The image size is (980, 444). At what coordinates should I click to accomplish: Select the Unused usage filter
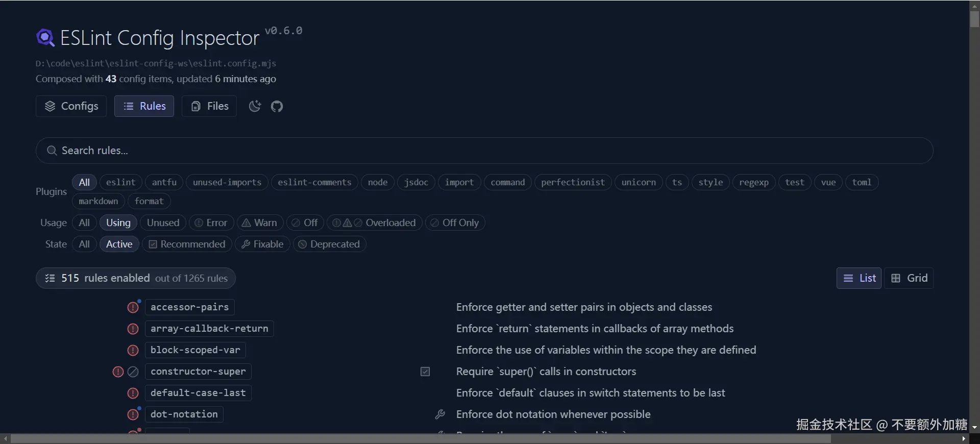pos(163,223)
